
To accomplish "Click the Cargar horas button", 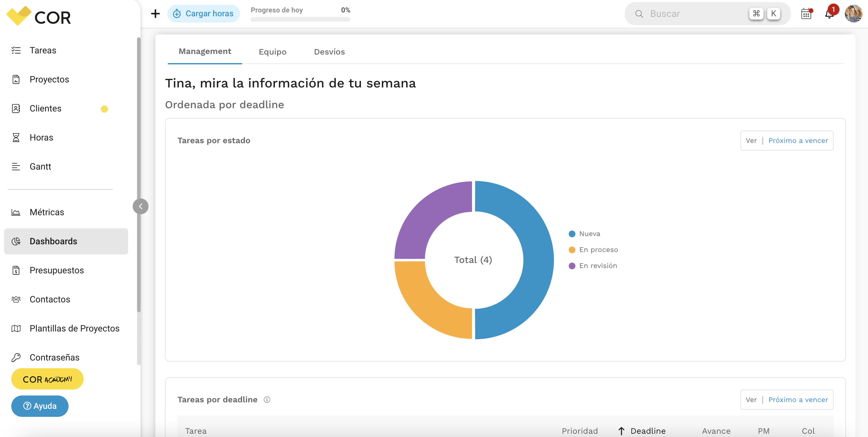I will click(204, 14).
